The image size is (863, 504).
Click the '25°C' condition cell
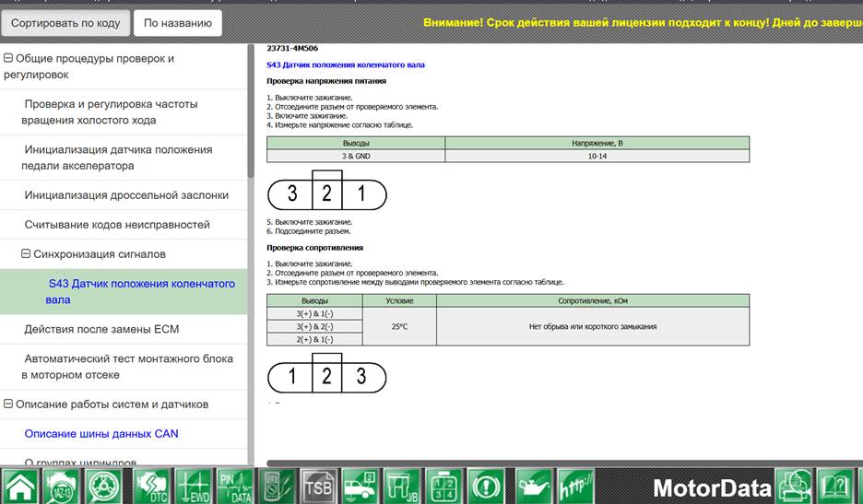[x=399, y=326]
